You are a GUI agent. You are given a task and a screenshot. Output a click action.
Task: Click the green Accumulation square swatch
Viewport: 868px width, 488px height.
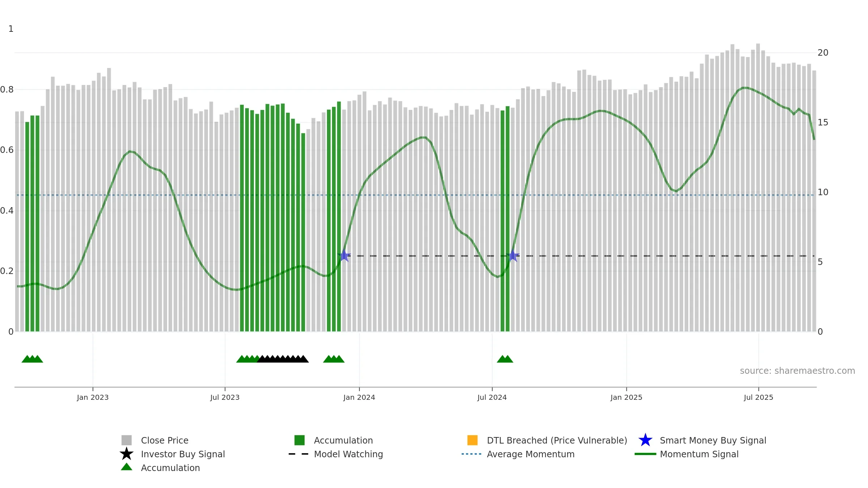[299, 440]
